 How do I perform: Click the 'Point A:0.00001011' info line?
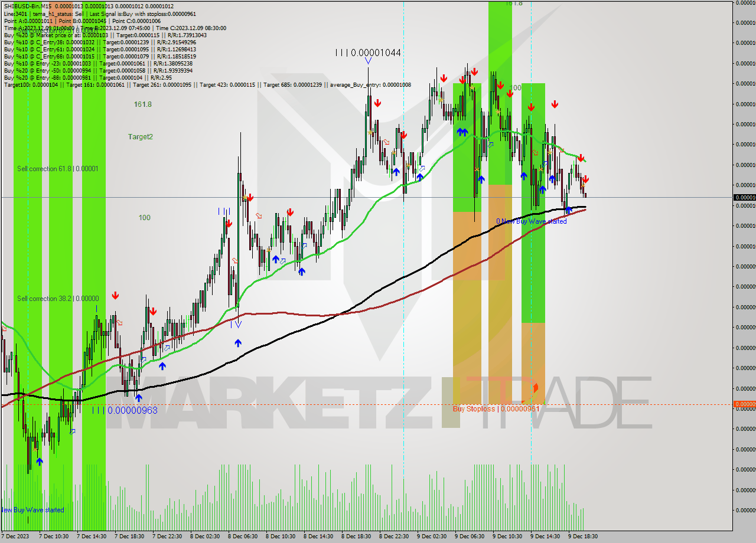[x=83, y=21]
